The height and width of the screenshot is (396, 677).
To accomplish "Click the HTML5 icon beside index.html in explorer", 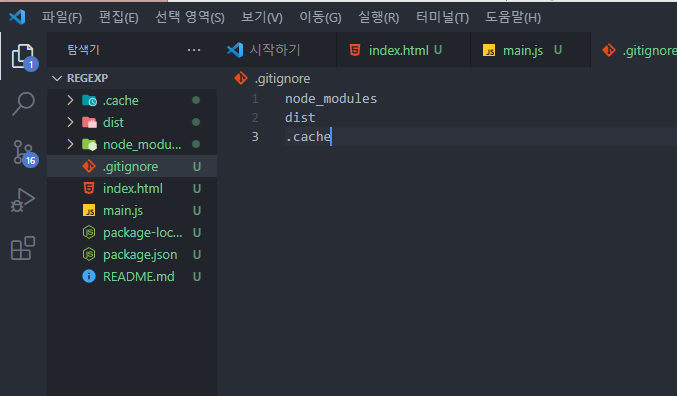I will (x=89, y=188).
